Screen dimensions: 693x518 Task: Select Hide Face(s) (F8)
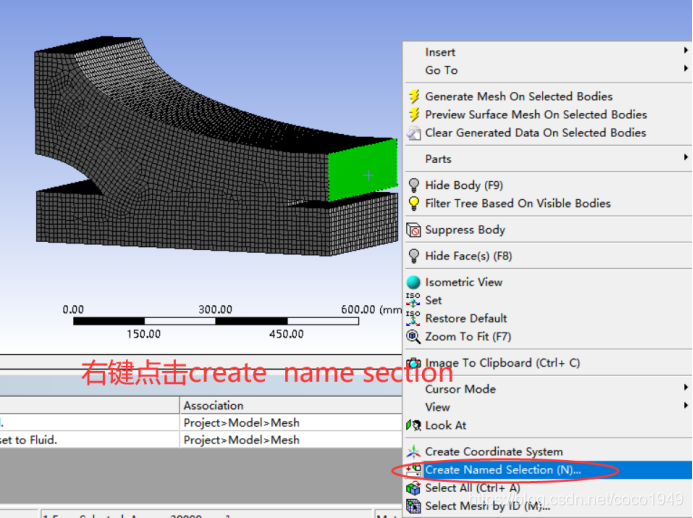pos(548,256)
